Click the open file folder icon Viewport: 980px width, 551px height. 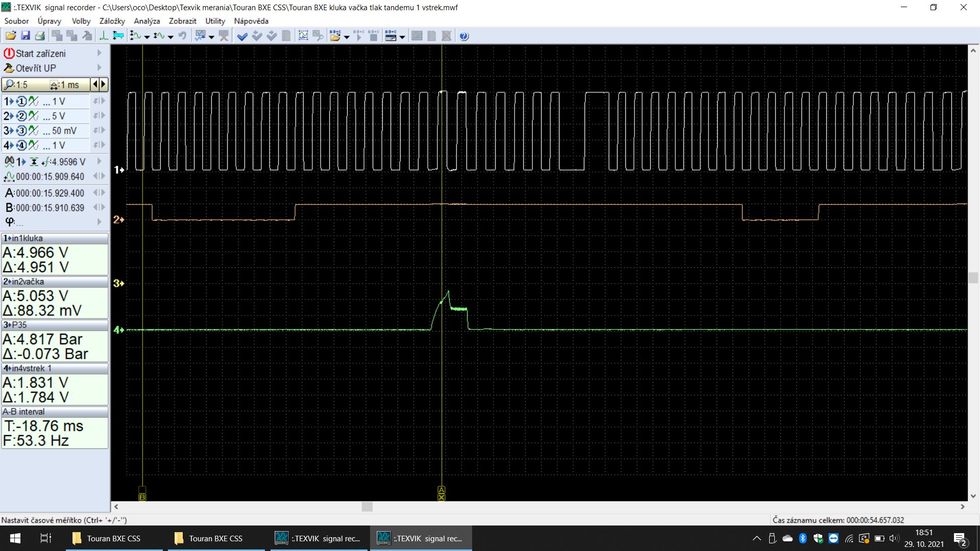pos(10,36)
